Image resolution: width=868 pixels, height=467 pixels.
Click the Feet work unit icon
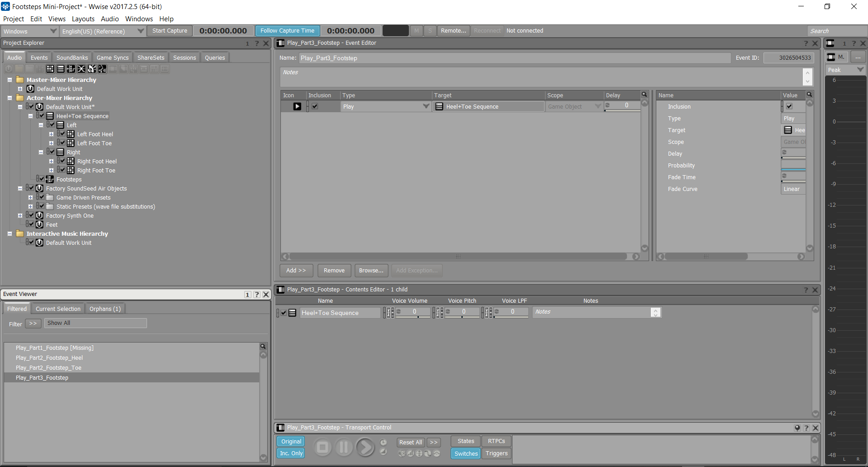pos(39,224)
